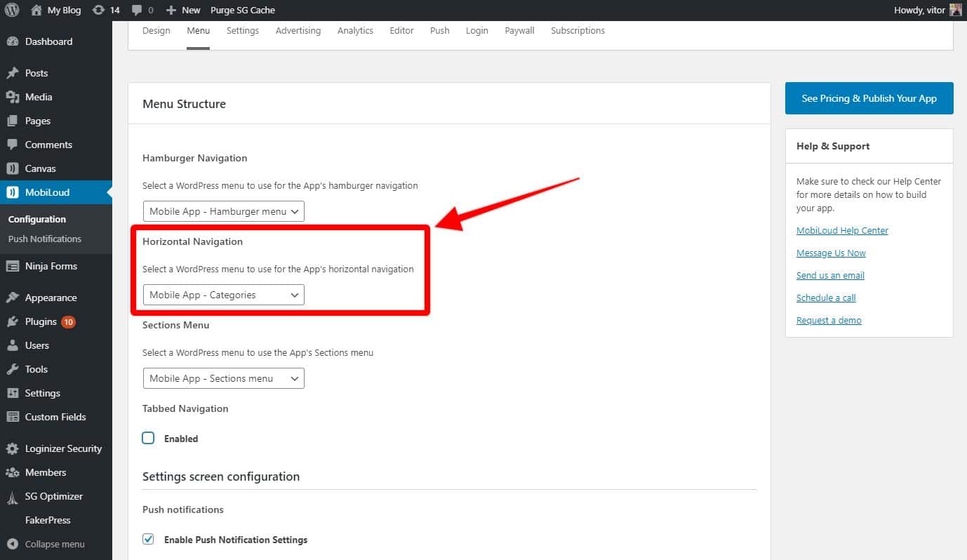Click the SG Optimizer icon
Screen dimensions: 967x560
[12, 497]
